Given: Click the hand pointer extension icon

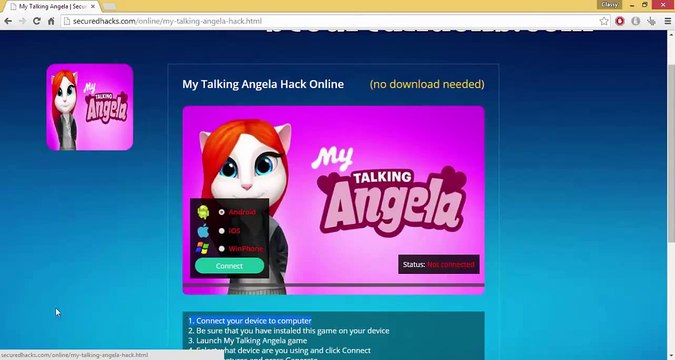Looking at the screenshot, I should 651,21.
